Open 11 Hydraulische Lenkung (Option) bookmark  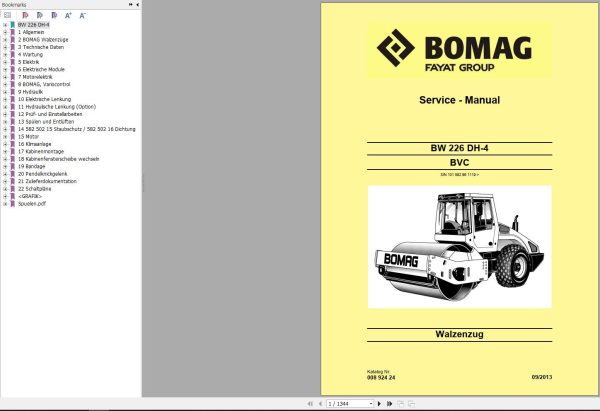pos(57,107)
